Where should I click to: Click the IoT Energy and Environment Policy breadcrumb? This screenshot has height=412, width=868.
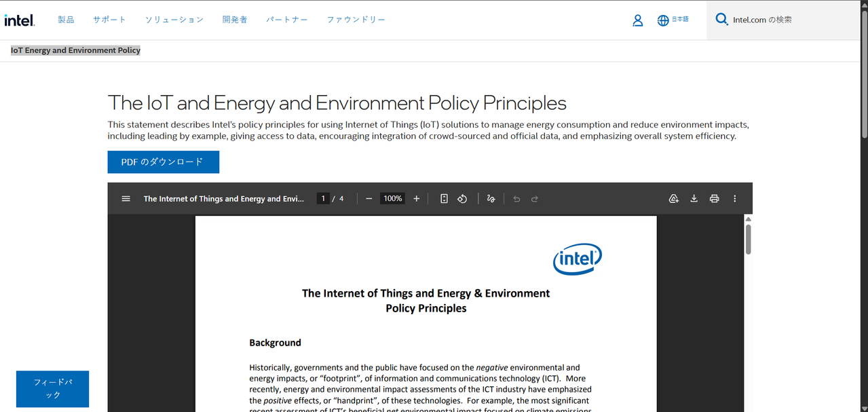coord(75,50)
